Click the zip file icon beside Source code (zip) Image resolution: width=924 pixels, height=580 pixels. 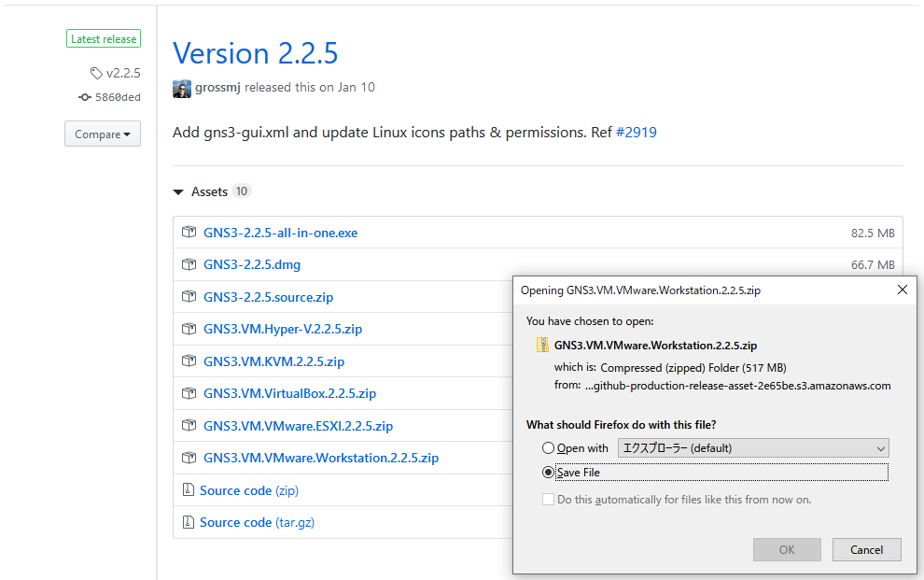188,489
